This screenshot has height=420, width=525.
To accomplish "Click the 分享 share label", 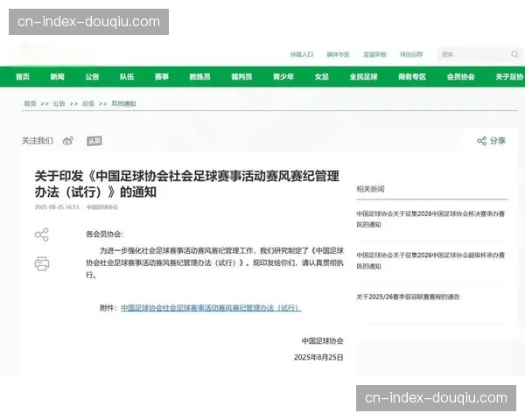I will [x=498, y=141].
